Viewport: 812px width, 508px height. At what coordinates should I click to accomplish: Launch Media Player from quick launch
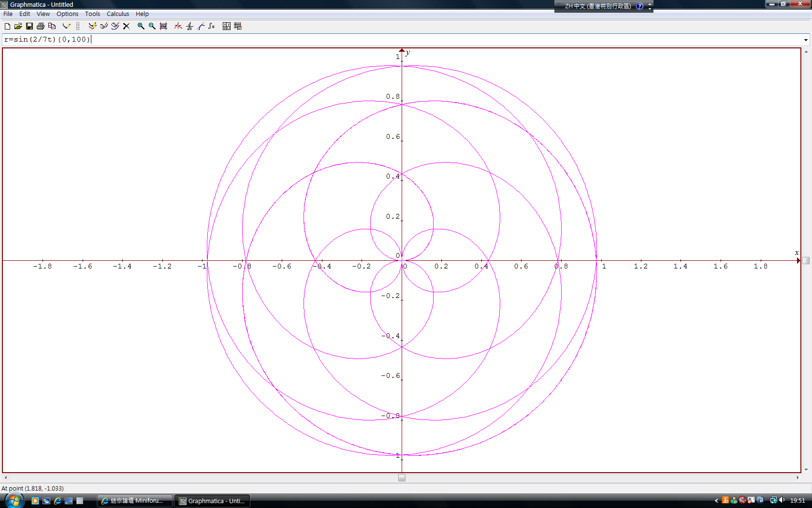35,501
